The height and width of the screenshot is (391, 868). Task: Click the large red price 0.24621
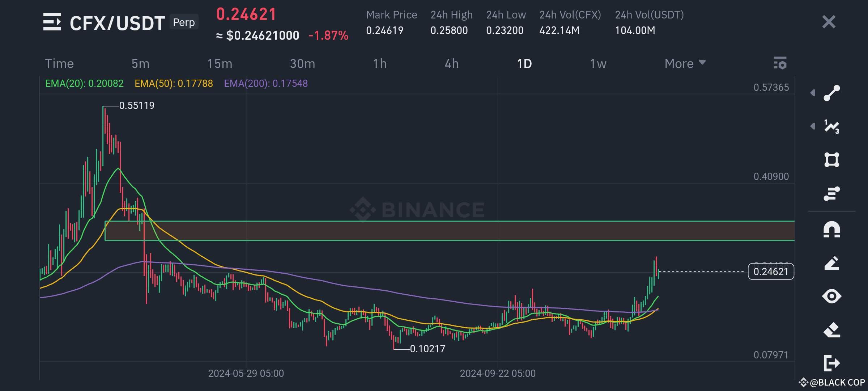click(246, 14)
